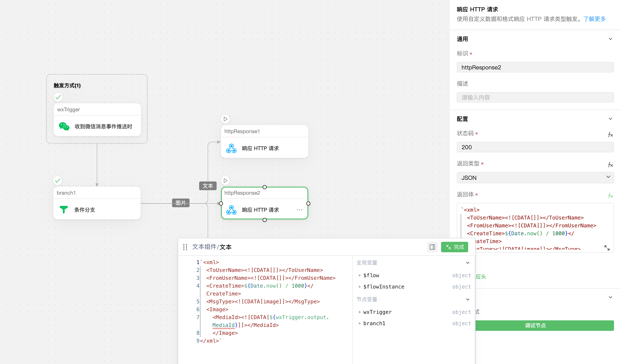The height and width of the screenshot is (364, 621).
Task: Open the 返回类型 JSON dropdown
Action: (x=535, y=178)
